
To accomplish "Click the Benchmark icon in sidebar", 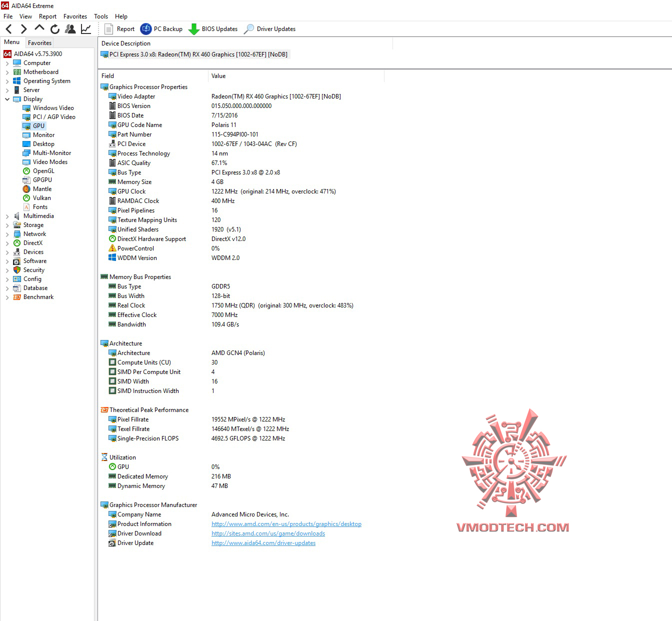I will click(17, 297).
